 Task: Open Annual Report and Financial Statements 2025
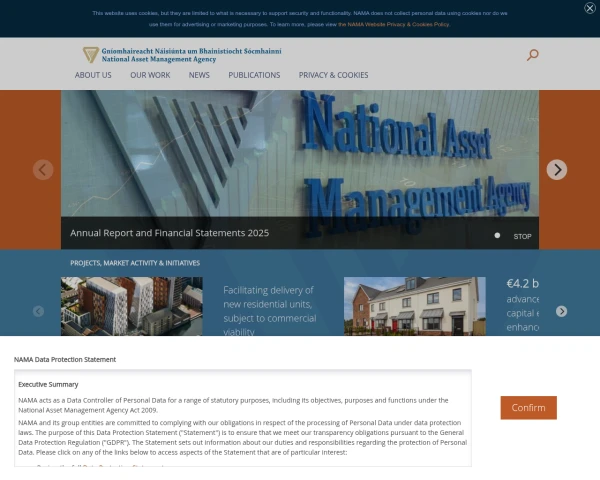pos(170,233)
